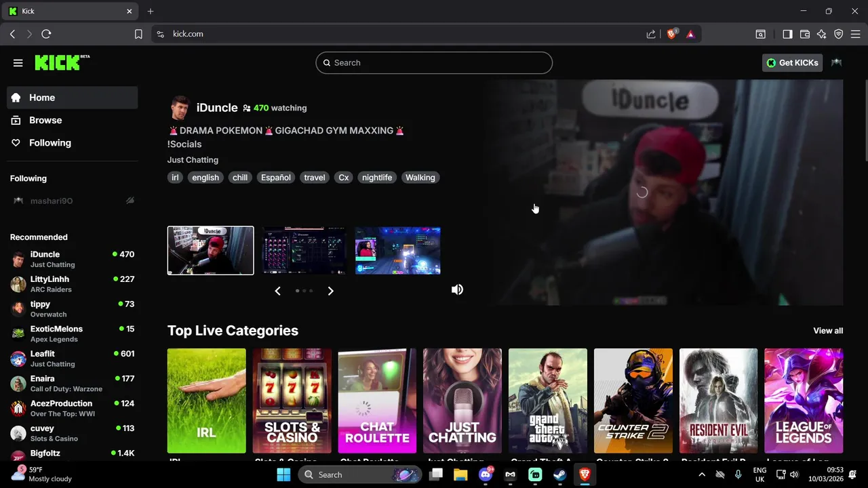Open LittyLinhh recommended channel
Image resolution: width=868 pixels, height=488 pixels.
(x=72, y=284)
